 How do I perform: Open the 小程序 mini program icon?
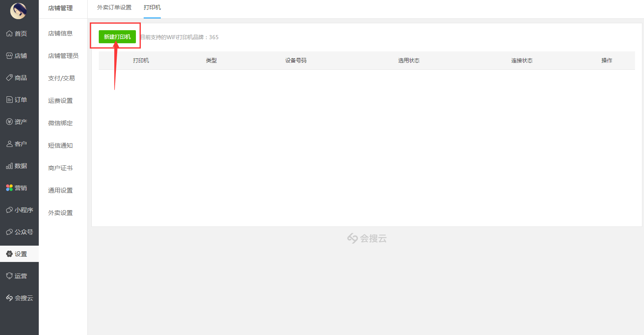coord(9,210)
